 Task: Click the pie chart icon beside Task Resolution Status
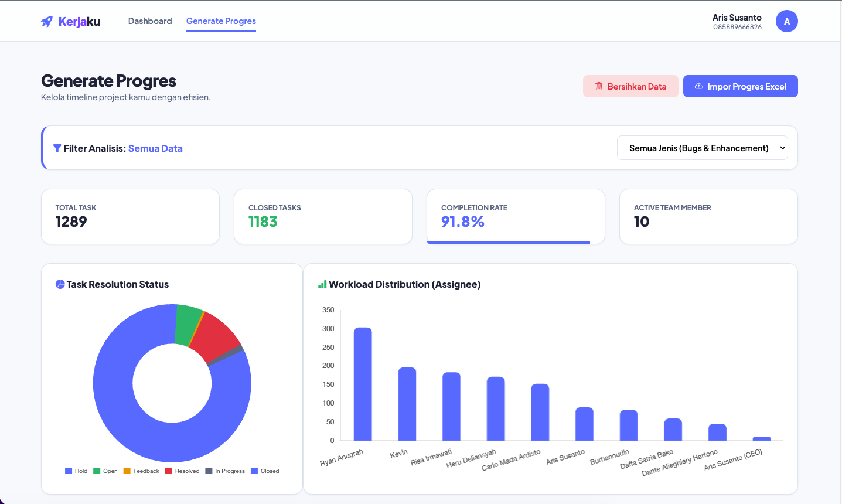[60, 284]
